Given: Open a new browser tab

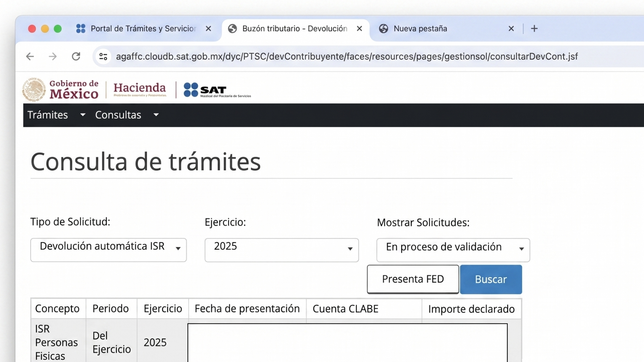Looking at the screenshot, I should 534,28.
